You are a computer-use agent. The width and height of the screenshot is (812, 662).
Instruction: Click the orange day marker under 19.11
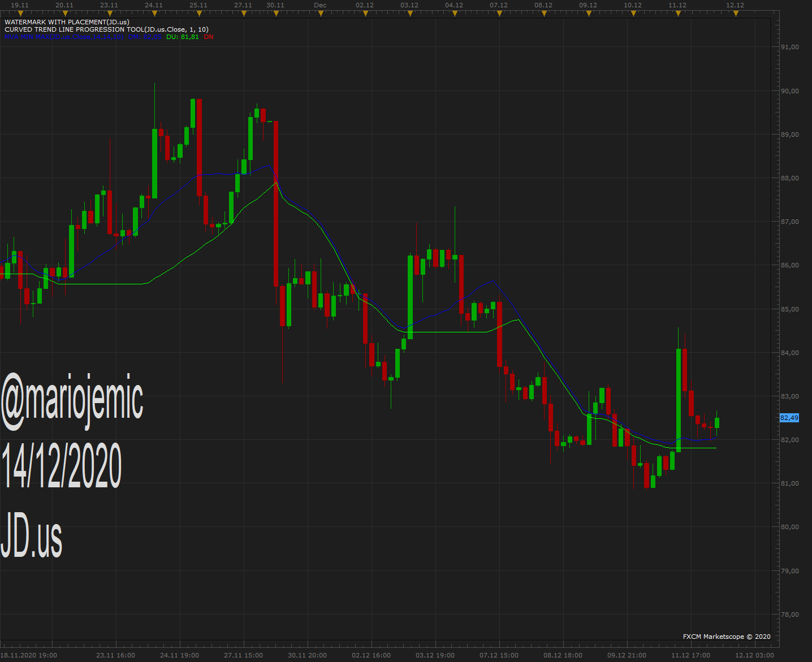click(20, 14)
